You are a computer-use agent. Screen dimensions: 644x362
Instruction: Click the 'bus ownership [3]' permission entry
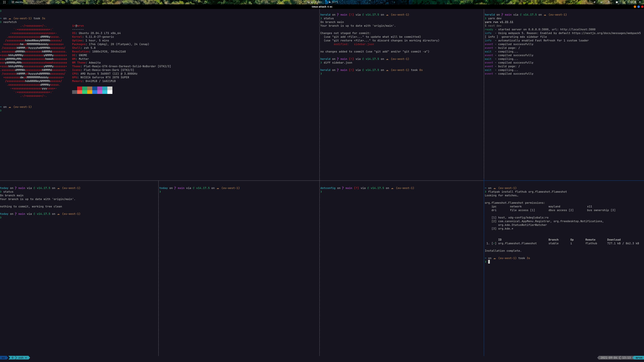click(x=601, y=210)
